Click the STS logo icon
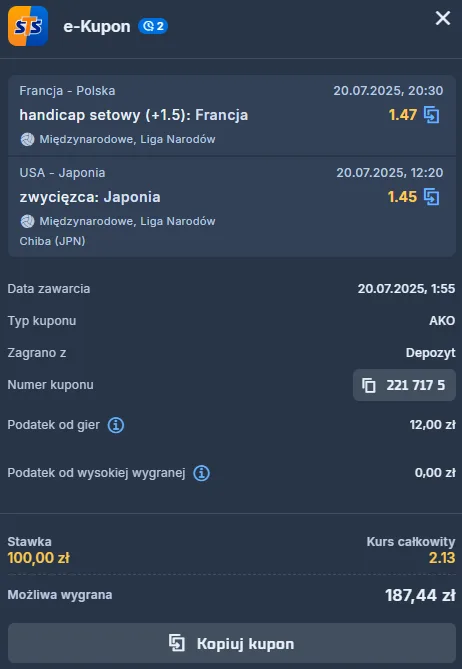 click(x=28, y=26)
